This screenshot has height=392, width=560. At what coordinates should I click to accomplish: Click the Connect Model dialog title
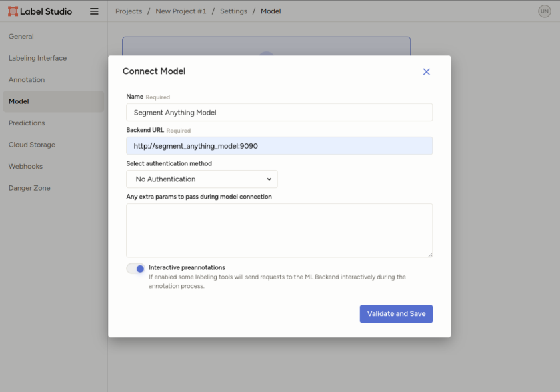(154, 71)
